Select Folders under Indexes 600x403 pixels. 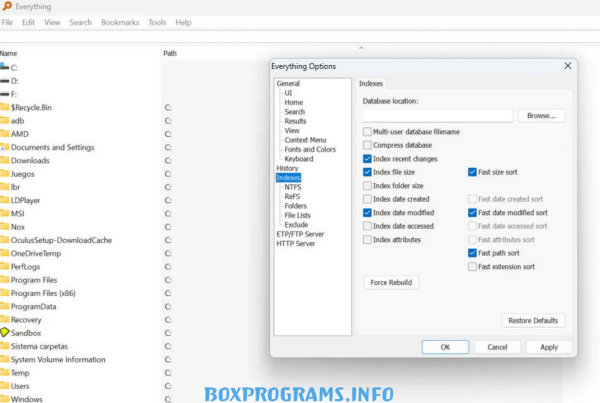point(295,206)
